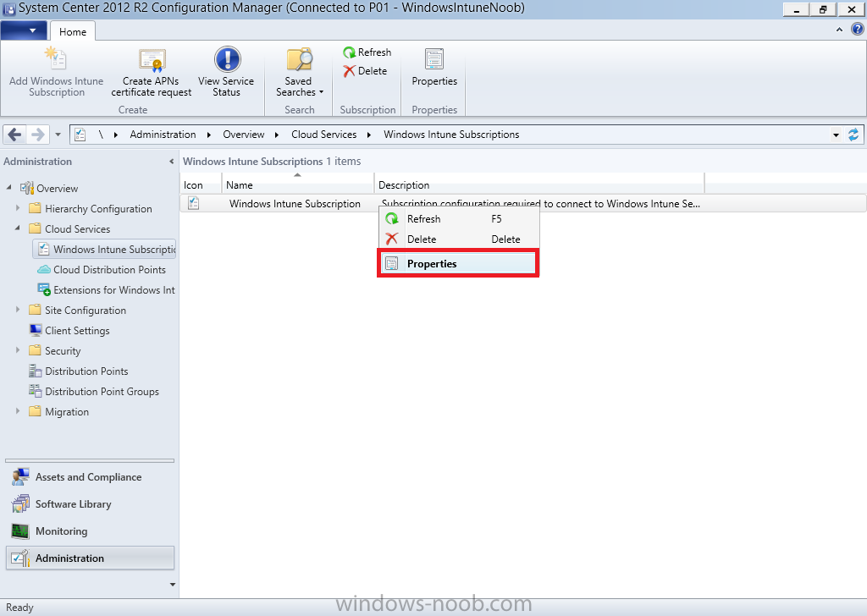Open the Help question mark icon
The image size is (867, 616).
857,30
